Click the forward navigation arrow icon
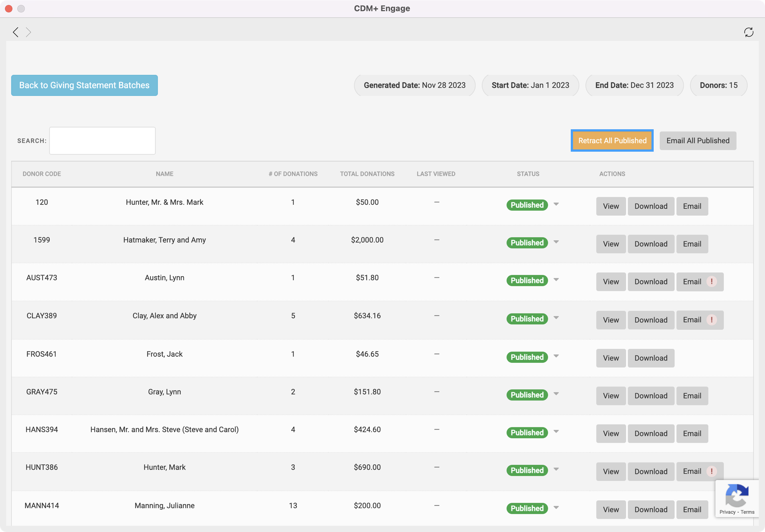The image size is (765, 532). click(x=28, y=32)
